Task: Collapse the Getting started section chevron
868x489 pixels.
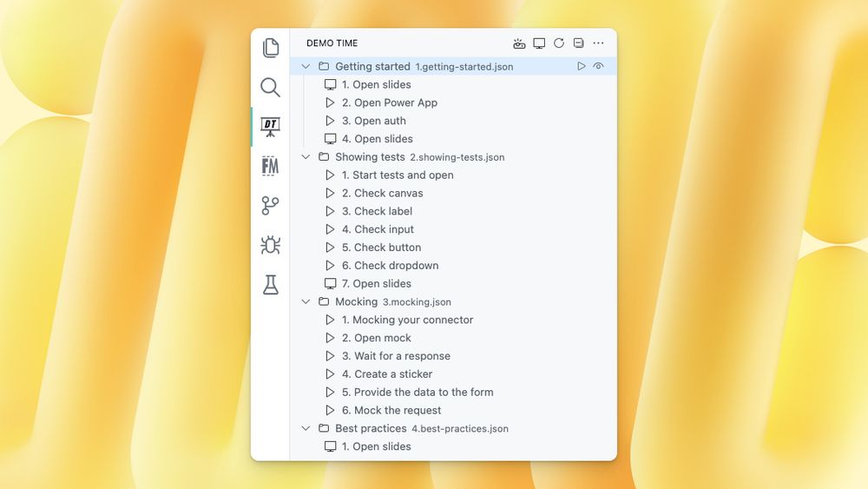Action: 306,67
